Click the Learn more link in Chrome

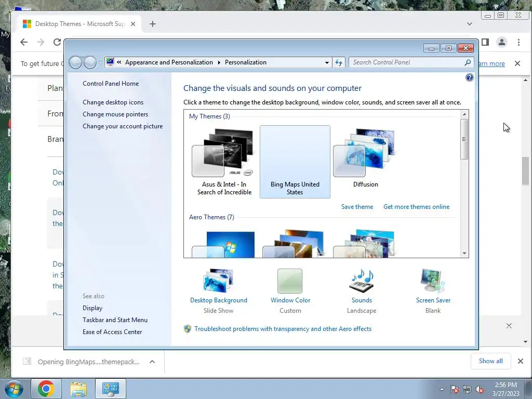coord(491,63)
